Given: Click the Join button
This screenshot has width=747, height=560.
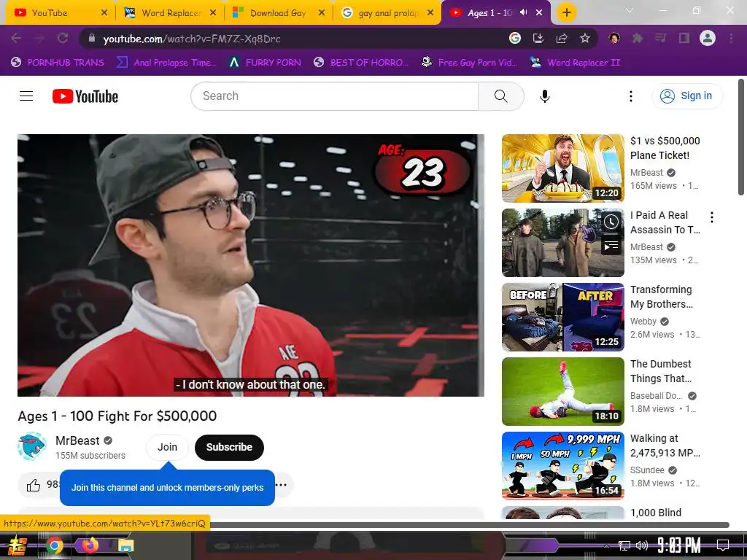Looking at the screenshot, I should (167, 447).
